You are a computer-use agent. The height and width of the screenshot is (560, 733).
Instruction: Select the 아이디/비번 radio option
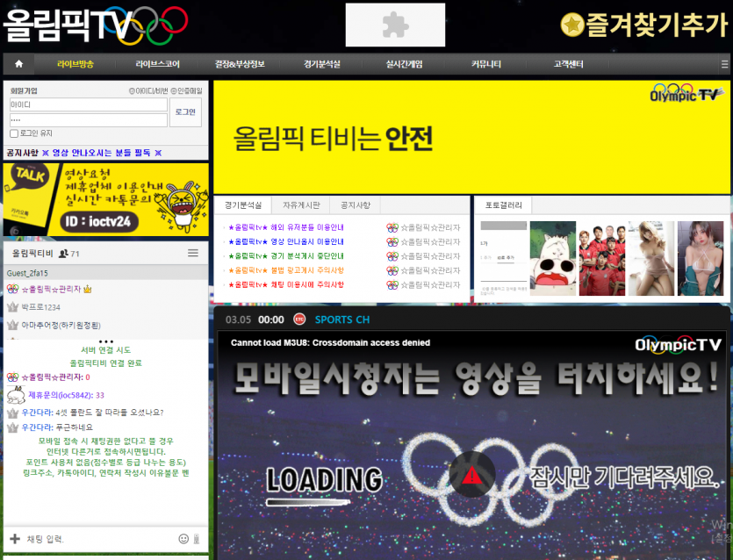tap(132, 91)
